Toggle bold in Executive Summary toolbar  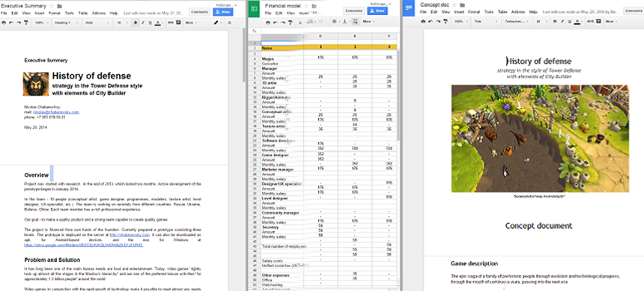(136, 22)
